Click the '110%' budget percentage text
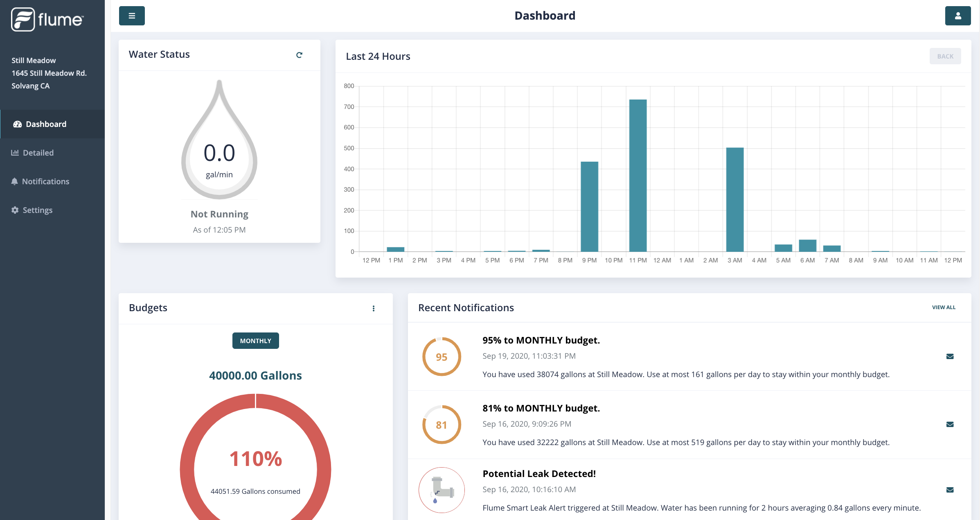 click(256, 459)
